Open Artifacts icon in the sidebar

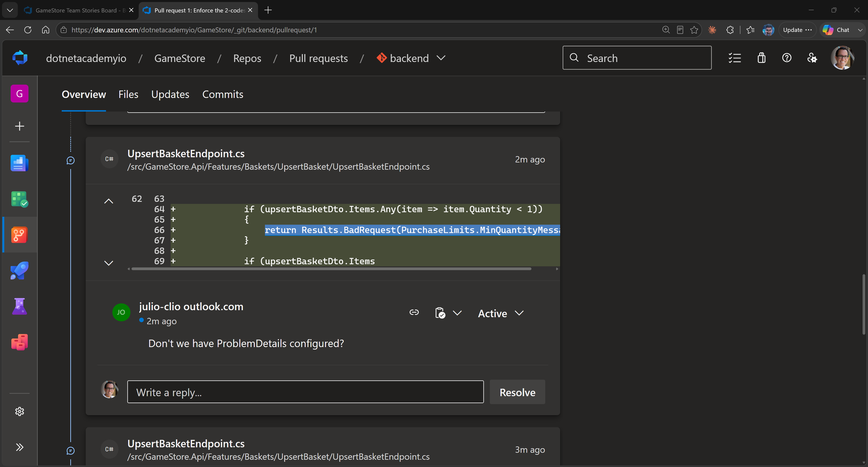pos(19,342)
